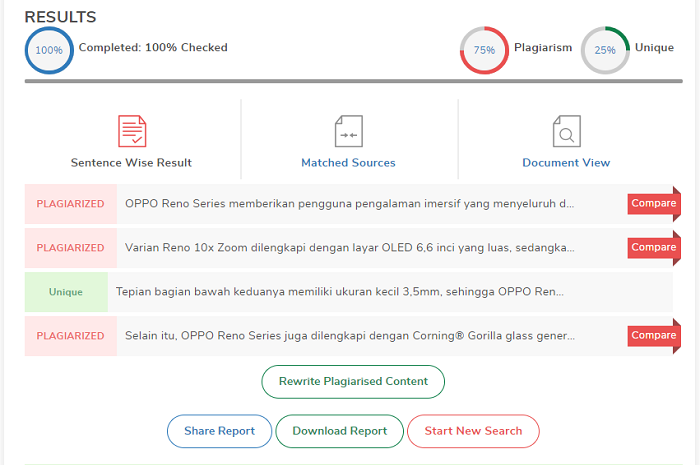
Task: Click the green Unique label on third row
Action: pyautogui.click(x=66, y=292)
